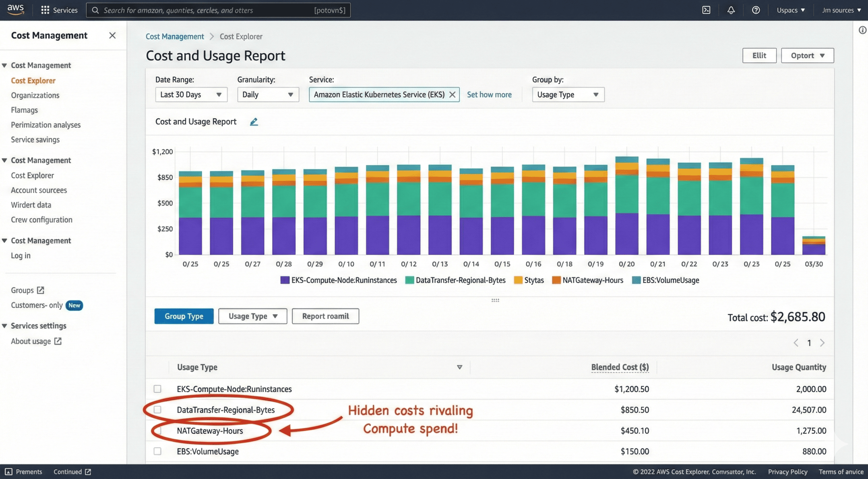Click the notifications bell icon
The height and width of the screenshot is (479, 868).
pos(731,10)
